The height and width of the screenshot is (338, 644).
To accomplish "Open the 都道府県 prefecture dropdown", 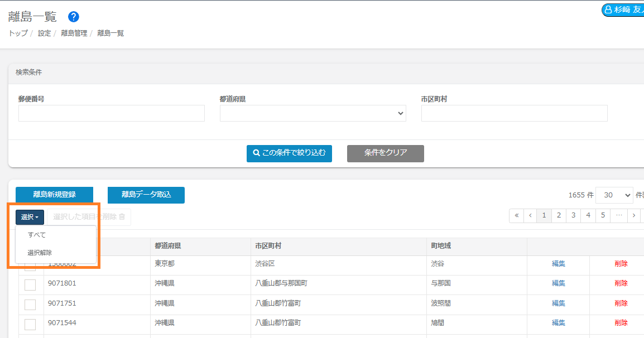I will pyautogui.click(x=313, y=113).
